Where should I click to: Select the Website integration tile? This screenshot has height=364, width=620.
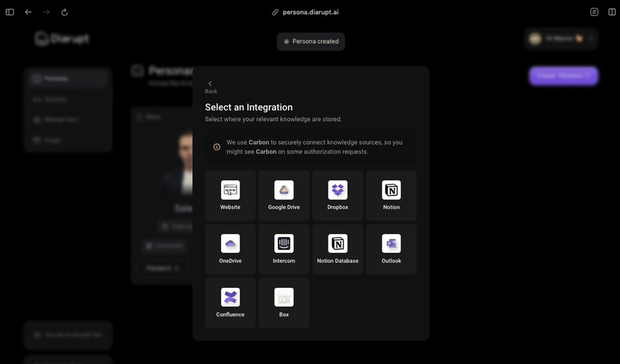tap(230, 196)
